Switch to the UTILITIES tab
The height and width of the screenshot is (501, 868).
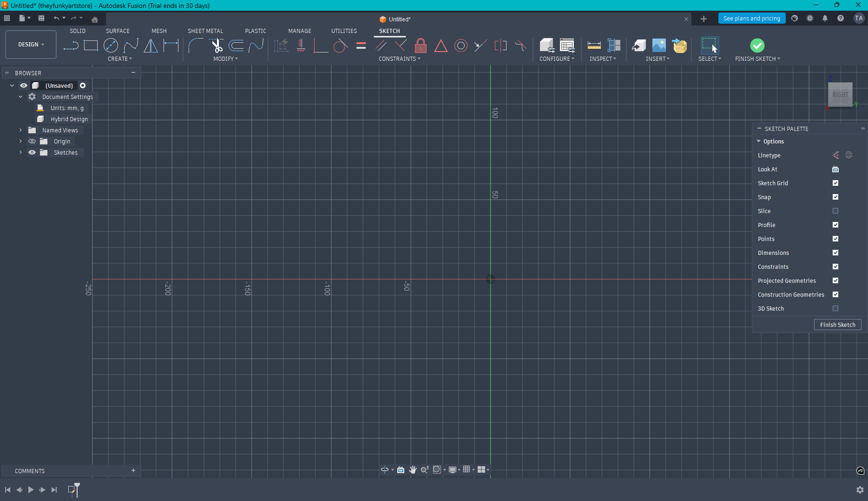(344, 31)
